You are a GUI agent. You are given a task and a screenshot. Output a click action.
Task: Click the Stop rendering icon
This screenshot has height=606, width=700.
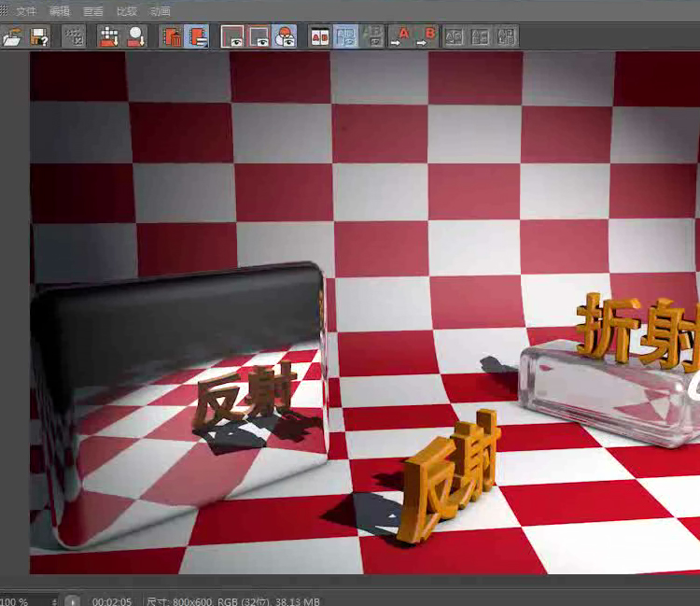pyautogui.click(x=74, y=36)
